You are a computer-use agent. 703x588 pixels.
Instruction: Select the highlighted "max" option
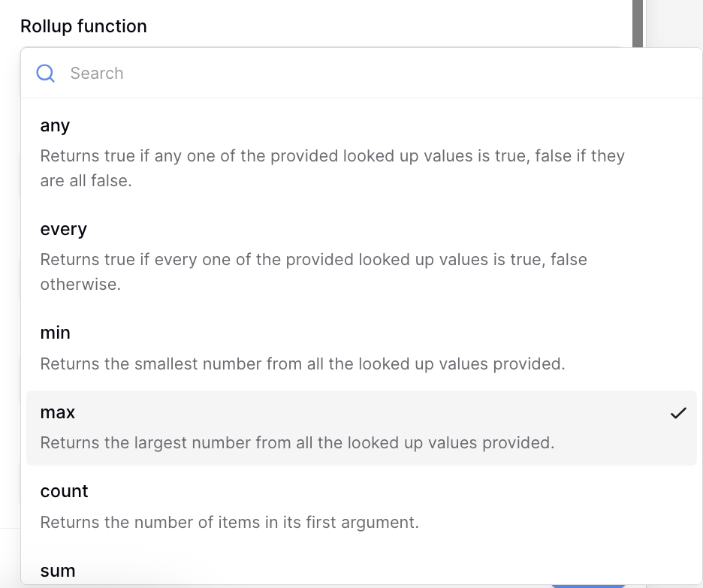58,413
